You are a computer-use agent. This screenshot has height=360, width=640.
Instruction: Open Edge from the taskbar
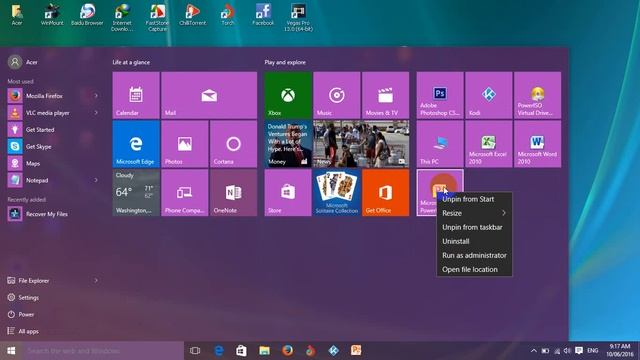coord(218,351)
